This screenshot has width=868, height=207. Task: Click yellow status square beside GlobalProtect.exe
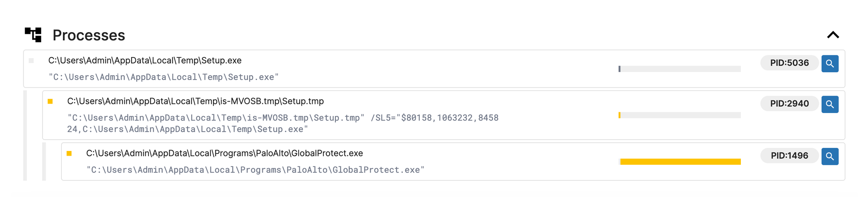(x=69, y=154)
